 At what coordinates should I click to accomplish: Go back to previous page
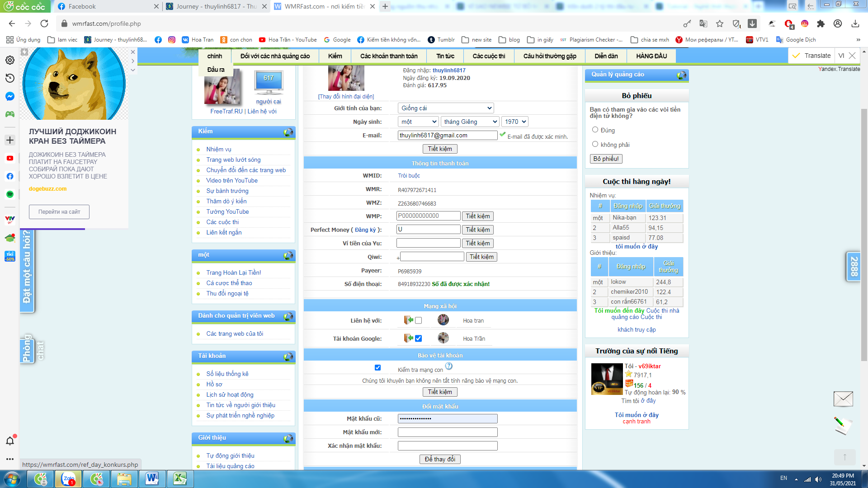coord(12,23)
